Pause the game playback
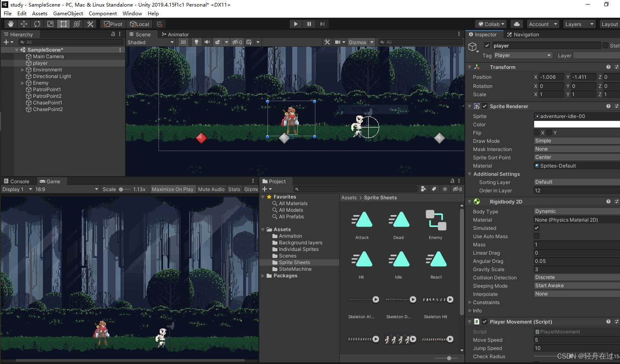620x364 pixels. click(x=309, y=24)
